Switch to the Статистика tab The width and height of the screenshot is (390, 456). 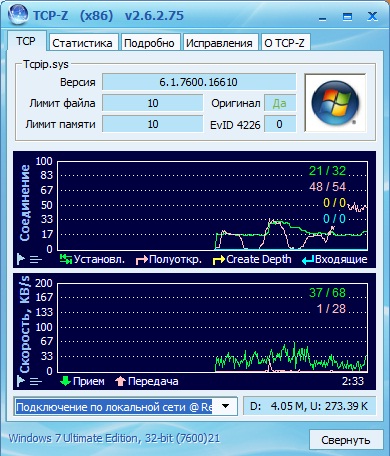pos(82,43)
